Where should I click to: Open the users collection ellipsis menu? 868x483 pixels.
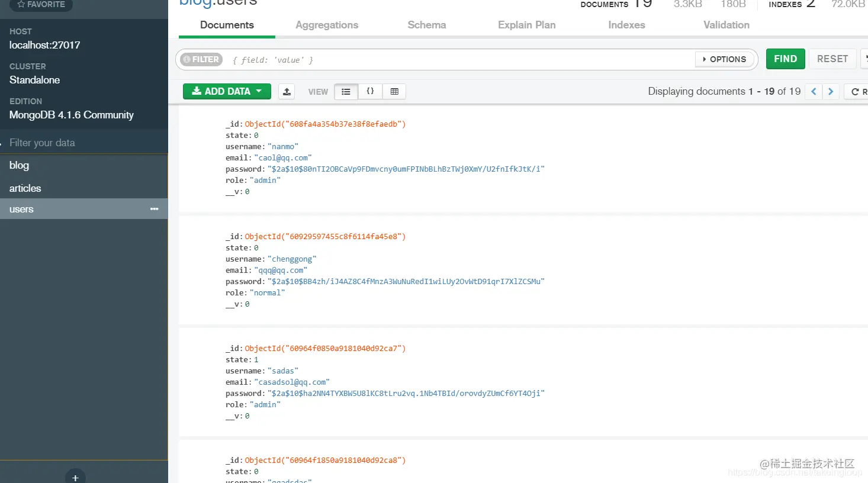(x=155, y=209)
